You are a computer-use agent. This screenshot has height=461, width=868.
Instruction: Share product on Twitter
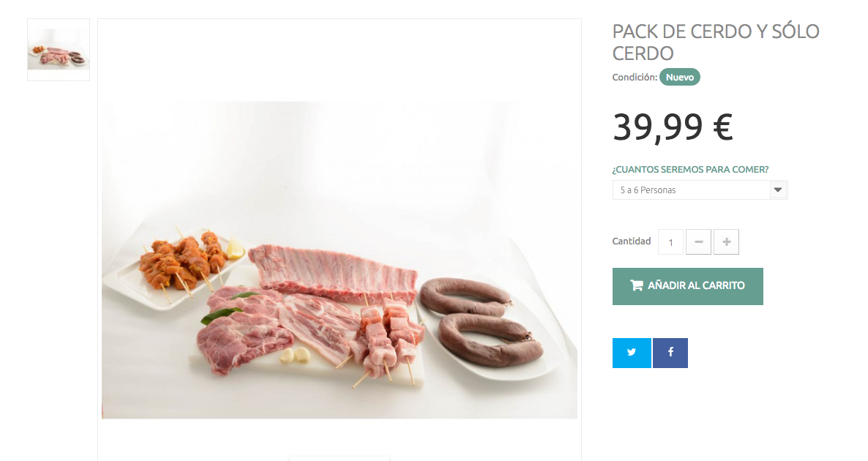pyautogui.click(x=631, y=353)
